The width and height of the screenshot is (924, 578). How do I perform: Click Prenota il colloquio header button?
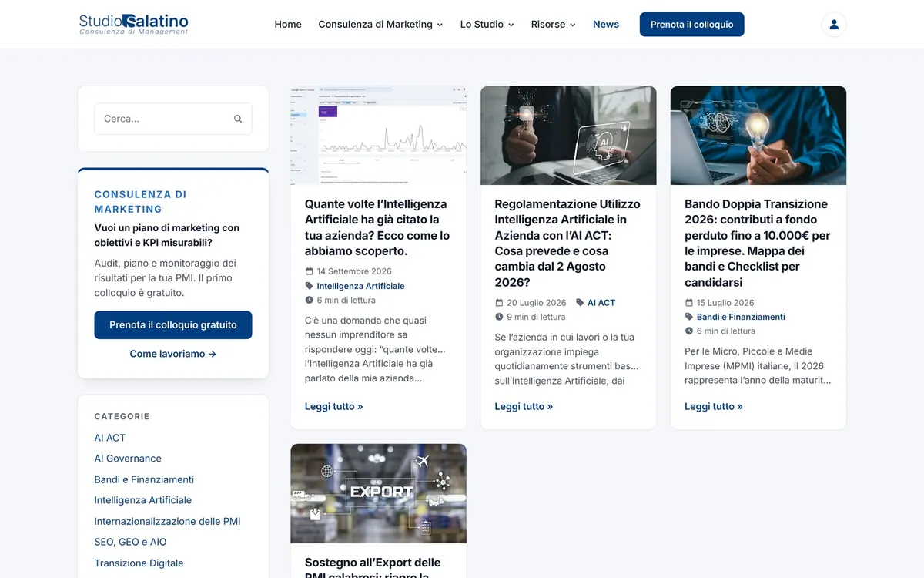(691, 24)
